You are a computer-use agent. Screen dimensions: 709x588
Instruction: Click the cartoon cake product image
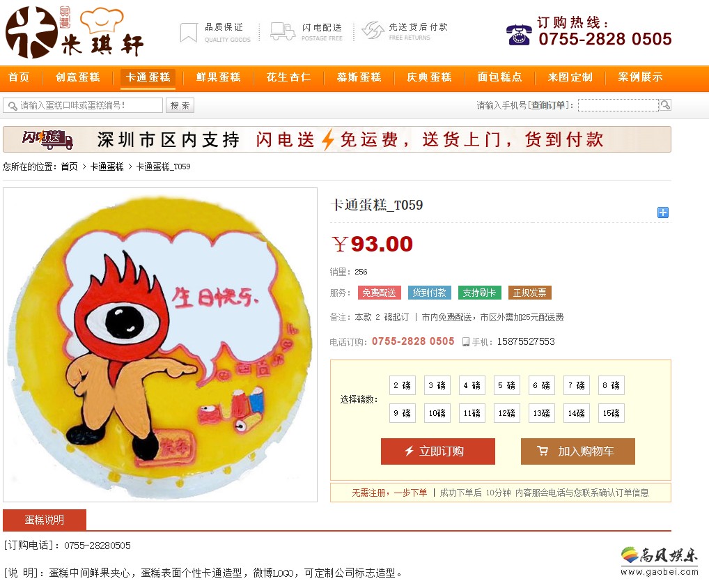(x=160, y=345)
